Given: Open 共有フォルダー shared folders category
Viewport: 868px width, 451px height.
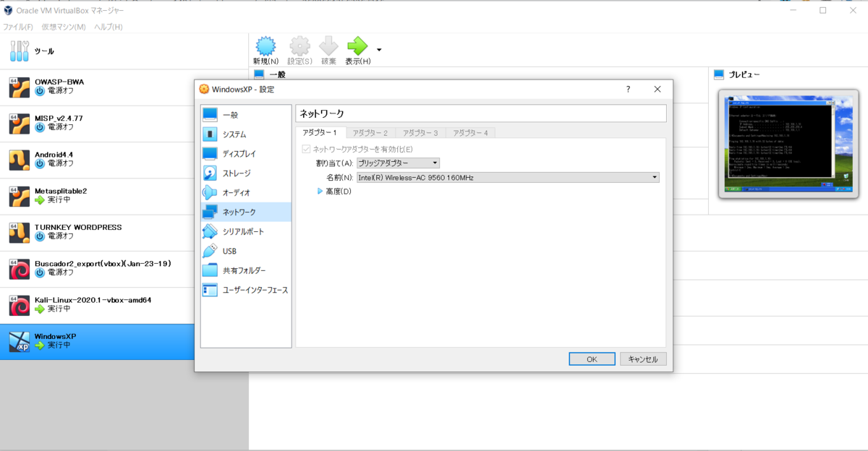Looking at the screenshot, I should [x=246, y=270].
